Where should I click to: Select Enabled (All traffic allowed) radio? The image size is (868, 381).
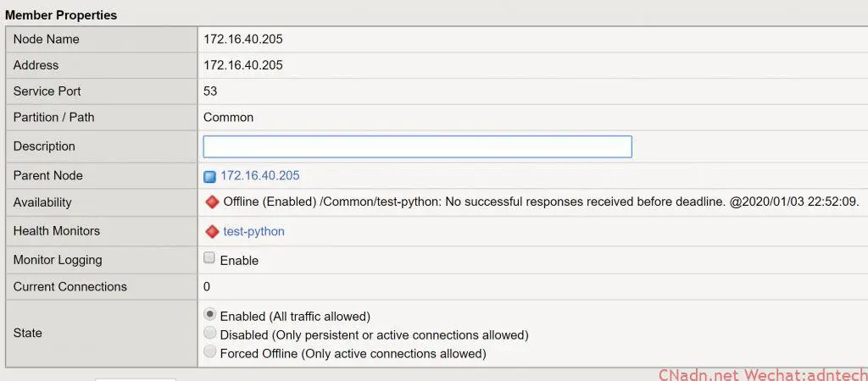[210, 315]
